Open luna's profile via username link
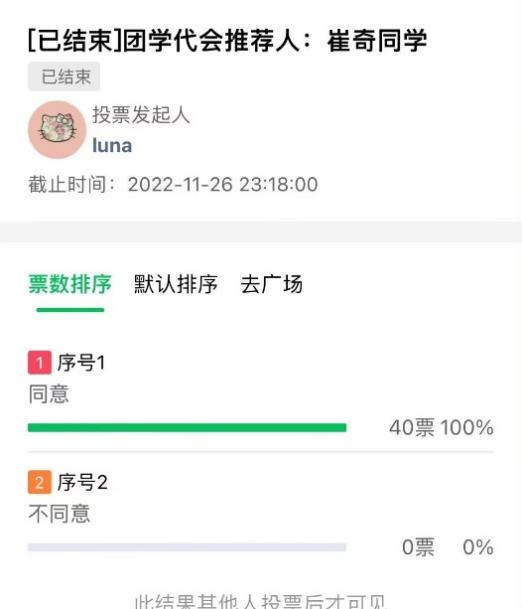Screen dimensions: 522x609 (x=112, y=146)
